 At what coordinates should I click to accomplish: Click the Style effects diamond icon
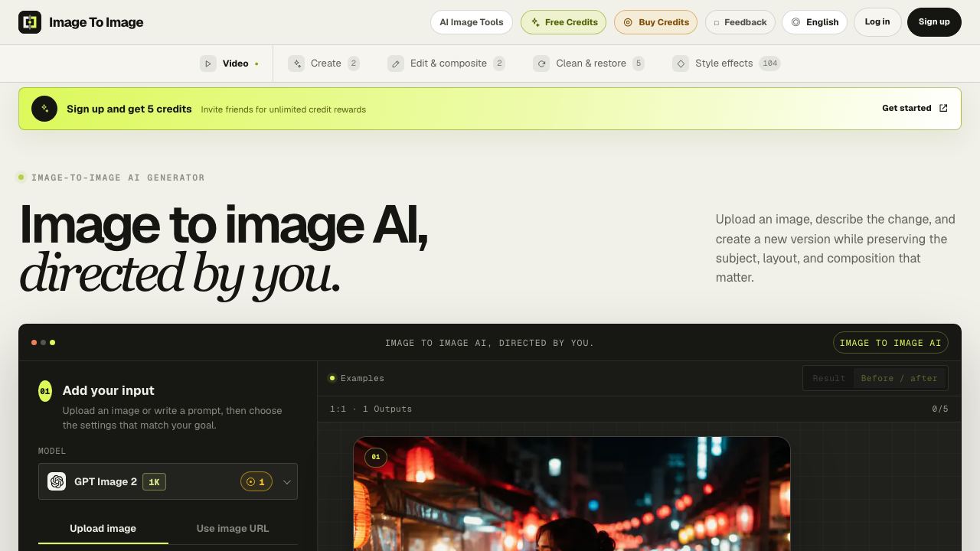tap(681, 64)
